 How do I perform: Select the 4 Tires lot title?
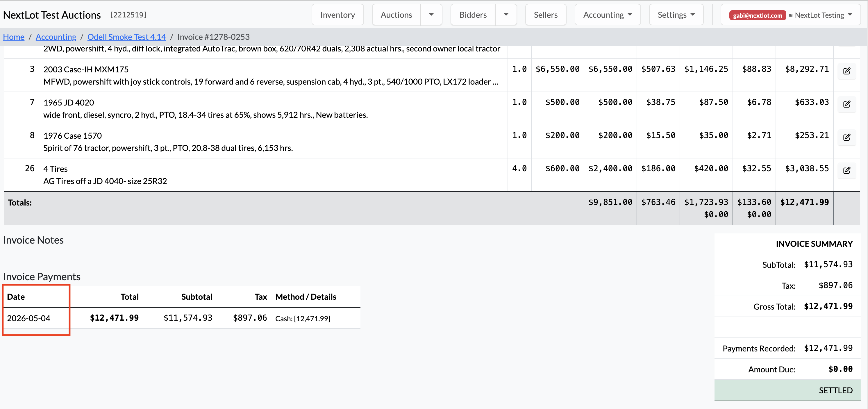(56, 169)
